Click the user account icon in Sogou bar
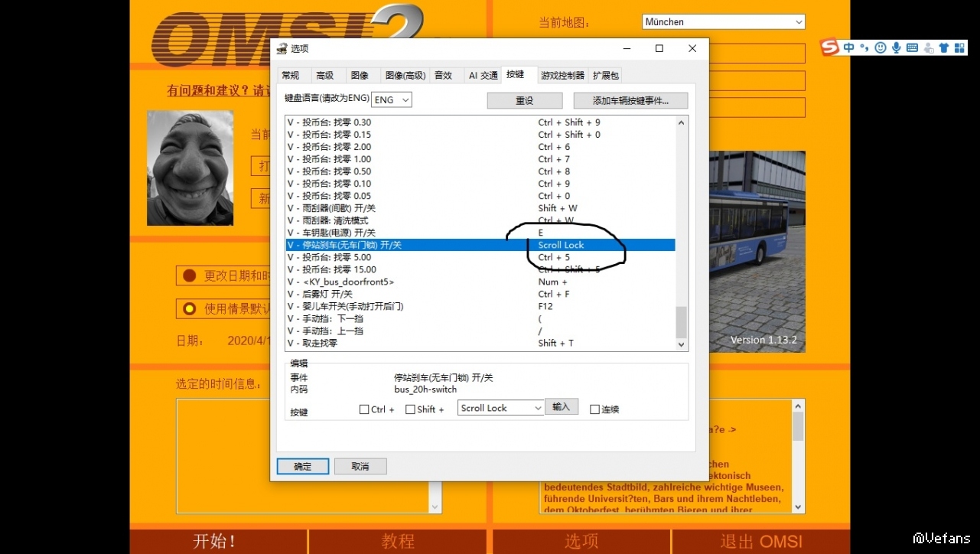980x554 pixels. pos(929,47)
